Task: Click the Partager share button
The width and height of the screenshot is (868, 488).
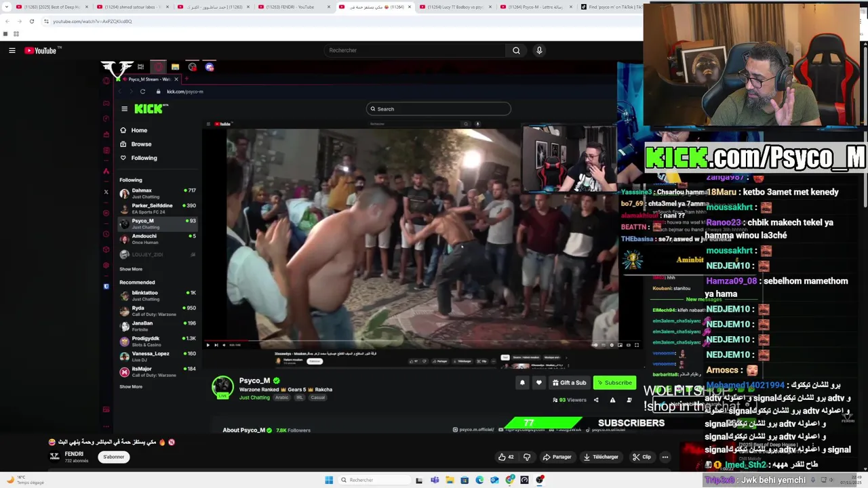Action: coord(557,457)
